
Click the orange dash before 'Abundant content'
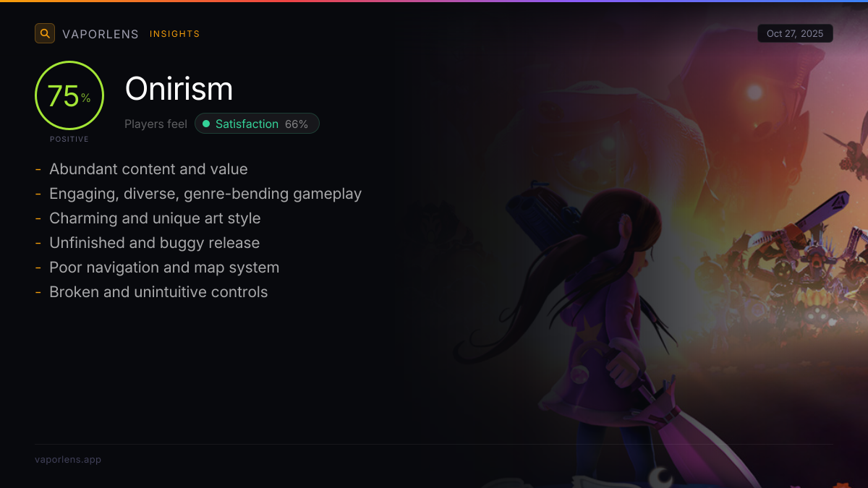(38, 169)
